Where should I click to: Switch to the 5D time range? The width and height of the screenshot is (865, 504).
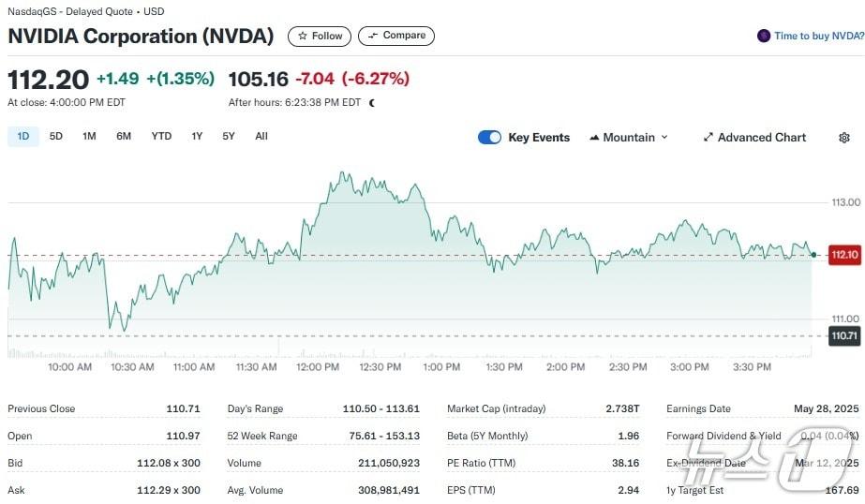pyautogui.click(x=56, y=137)
